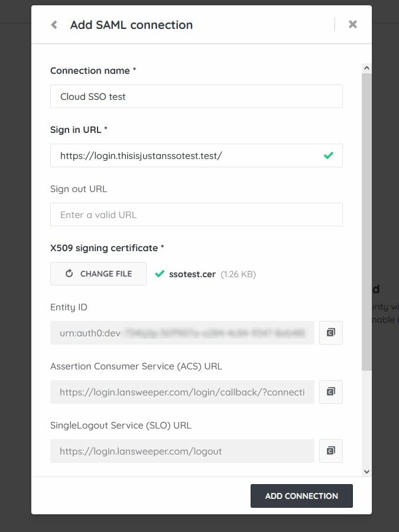Close the Add SAML connection dialog
The image size is (399, 532).
353,24
